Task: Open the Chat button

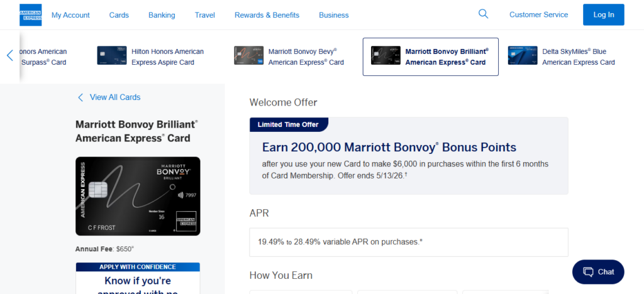Action: point(598,272)
